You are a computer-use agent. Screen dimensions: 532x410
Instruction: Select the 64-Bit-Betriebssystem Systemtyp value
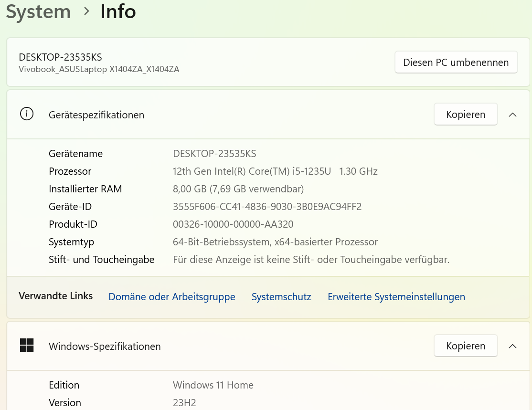pos(275,242)
